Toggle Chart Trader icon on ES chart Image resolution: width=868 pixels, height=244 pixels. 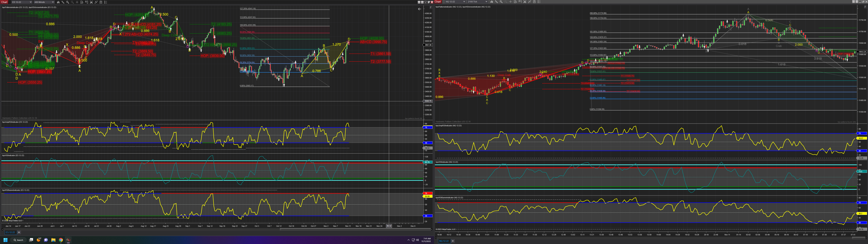[87, 2]
